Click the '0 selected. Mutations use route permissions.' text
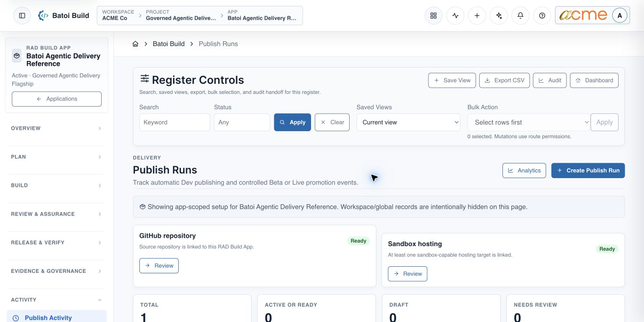Viewport: 644px width, 322px height. point(520,136)
